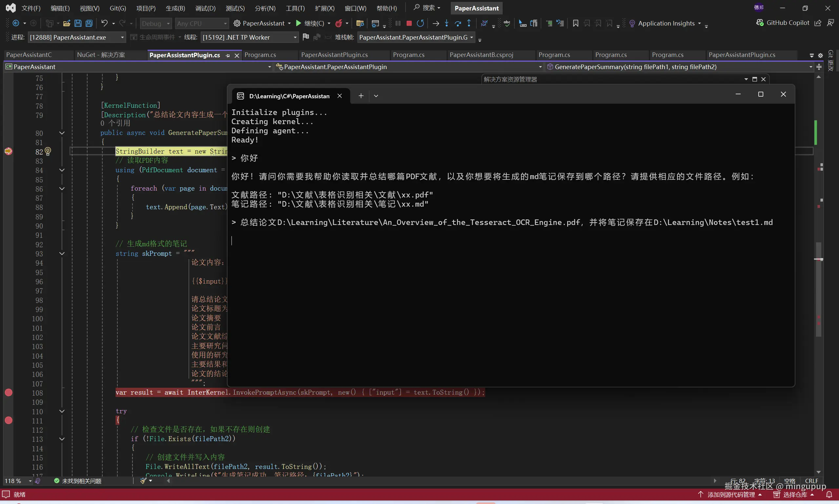Image resolution: width=839 pixels, height=504 pixels.
Task: Open the process dropdown showing PaperAssistant.exe
Action: pyautogui.click(x=122, y=37)
